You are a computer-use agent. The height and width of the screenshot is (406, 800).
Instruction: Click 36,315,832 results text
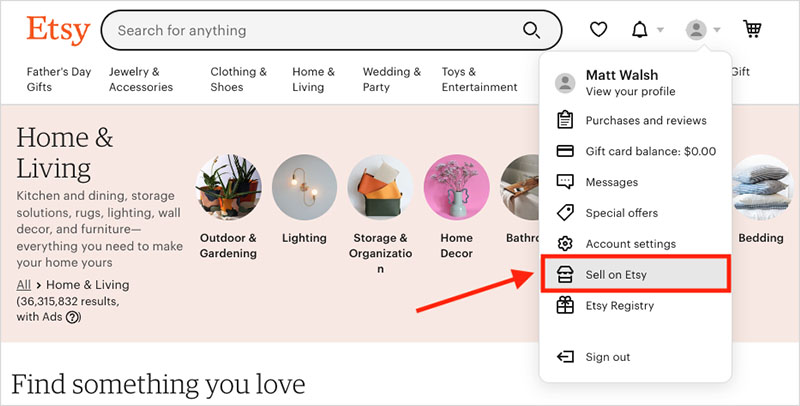(x=67, y=301)
